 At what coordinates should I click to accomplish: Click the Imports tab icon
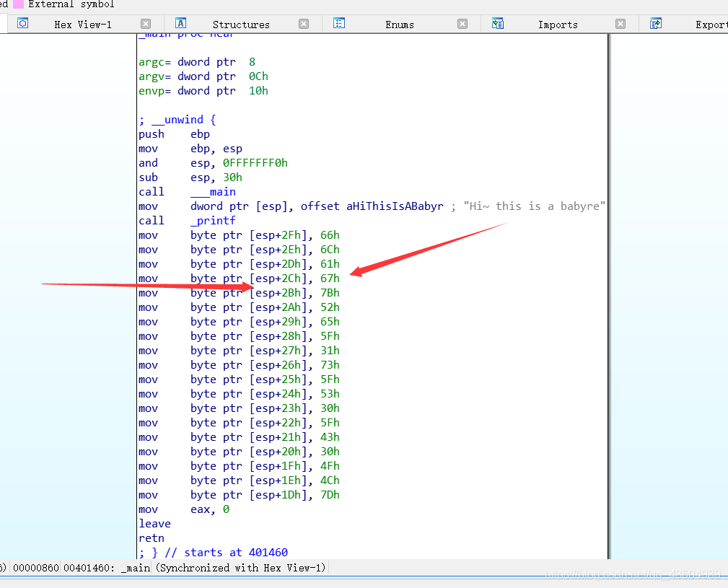pos(498,23)
